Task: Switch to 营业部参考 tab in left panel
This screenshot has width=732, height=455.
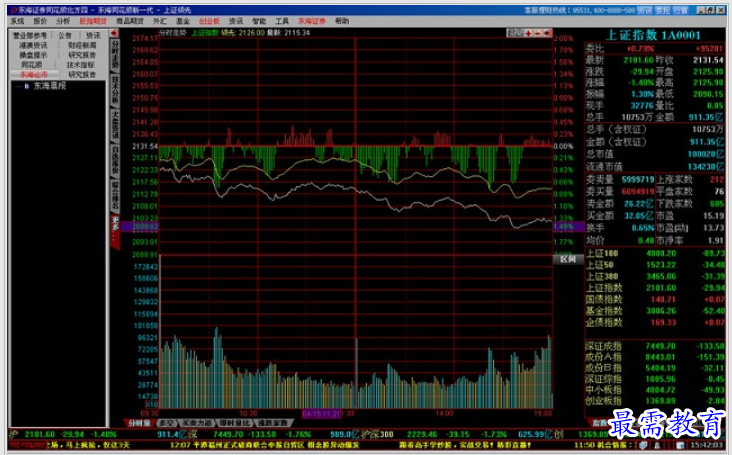Action: click(x=29, y=35)
